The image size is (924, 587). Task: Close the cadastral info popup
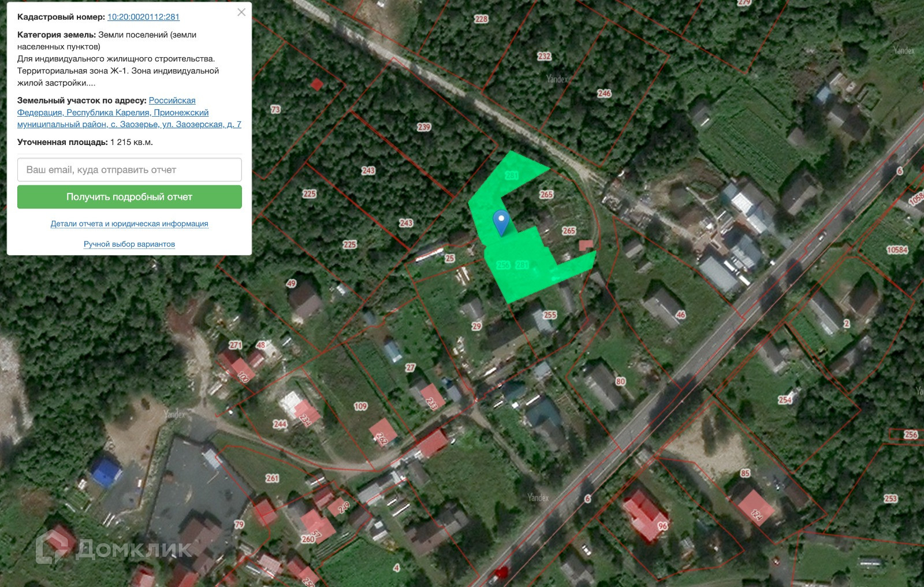tap(241, 12)
